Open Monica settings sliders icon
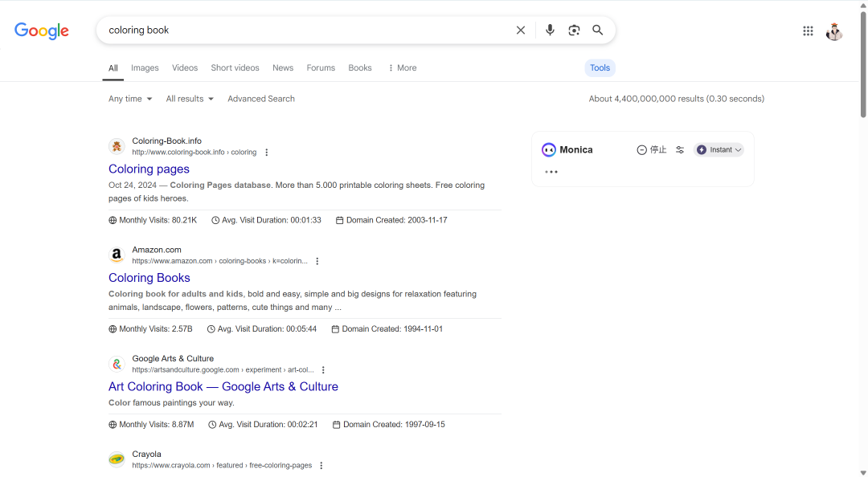 (x=680, y=150)
